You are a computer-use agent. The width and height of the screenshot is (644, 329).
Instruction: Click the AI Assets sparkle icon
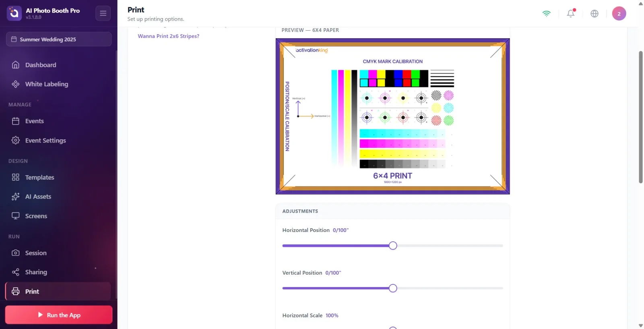coord(16,197)
